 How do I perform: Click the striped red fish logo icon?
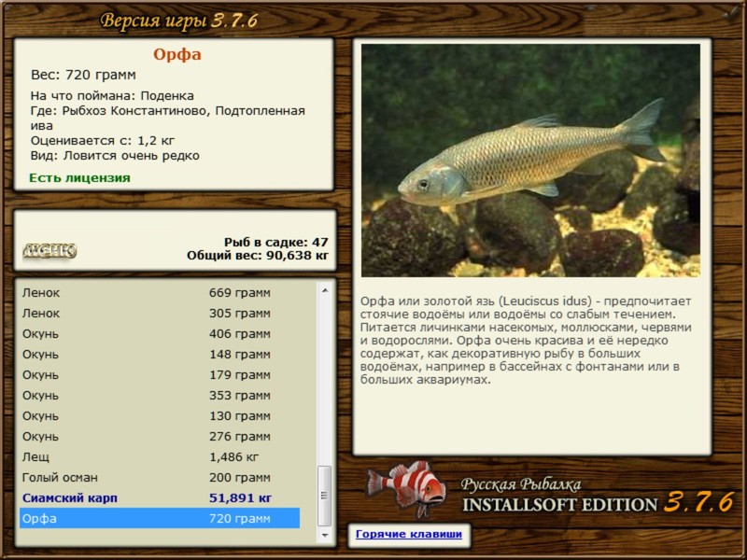[405, 487]
